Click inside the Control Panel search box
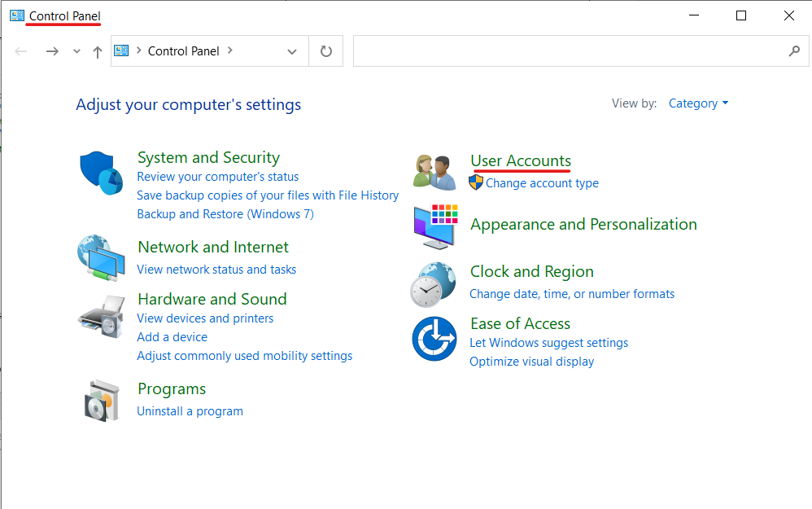Viewport: 812px width, 509px height. click(x=570, y=51)
